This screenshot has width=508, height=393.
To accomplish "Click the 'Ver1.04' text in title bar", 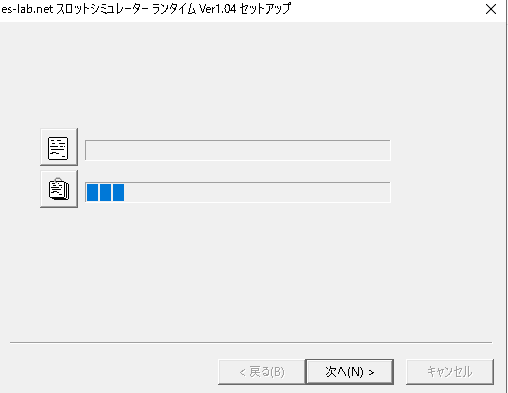I will click(218, 9).
